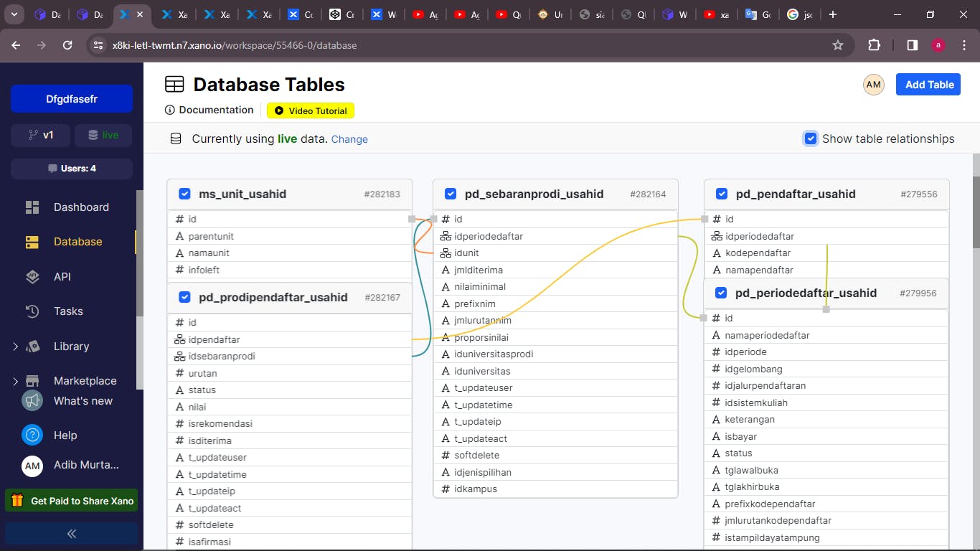The width and height of the screenshot is (980, 551).
Task: Toggle the pd_pendaftar_usahid table checkbox
Action: pos(722,194)
